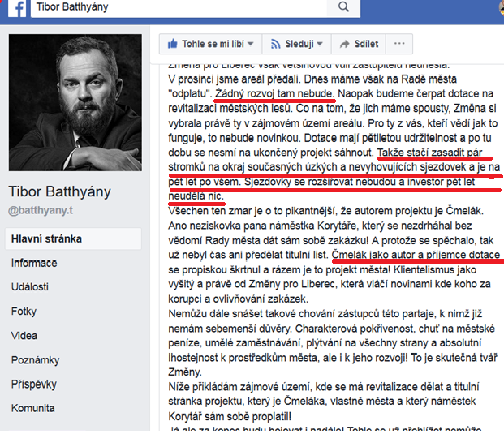The width and height of the screenshot is (504, 434).
Task: Open the three-dots more options button
Action: point(399,44)
